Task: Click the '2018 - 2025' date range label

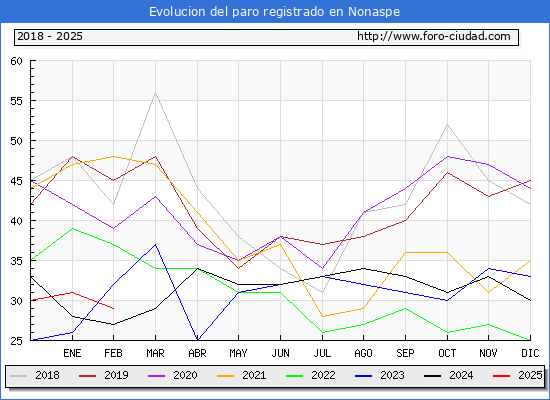Action: (x=50, y=36)
